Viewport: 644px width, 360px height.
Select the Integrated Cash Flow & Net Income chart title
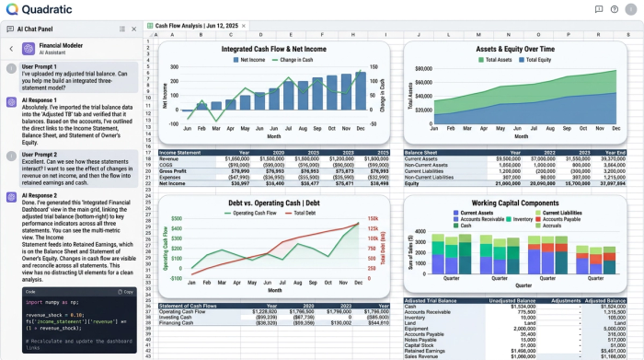(x=274, y=50)
